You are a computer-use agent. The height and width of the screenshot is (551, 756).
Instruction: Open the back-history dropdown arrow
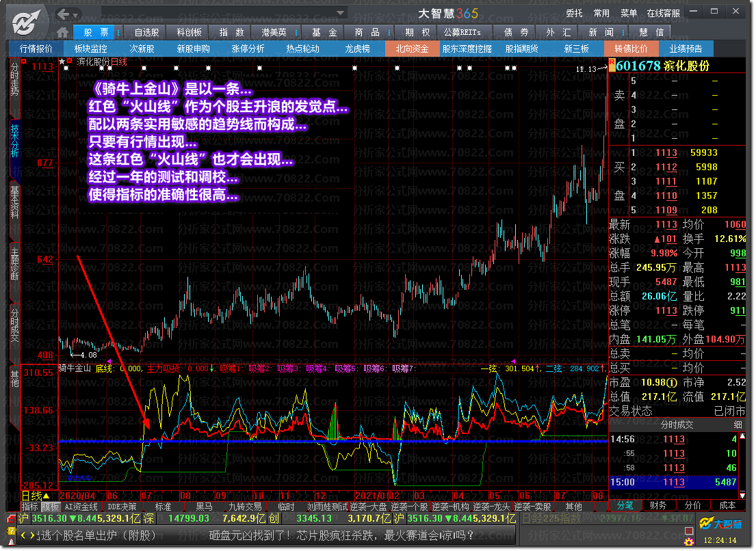pyautogui.click(x=75, y=16)
